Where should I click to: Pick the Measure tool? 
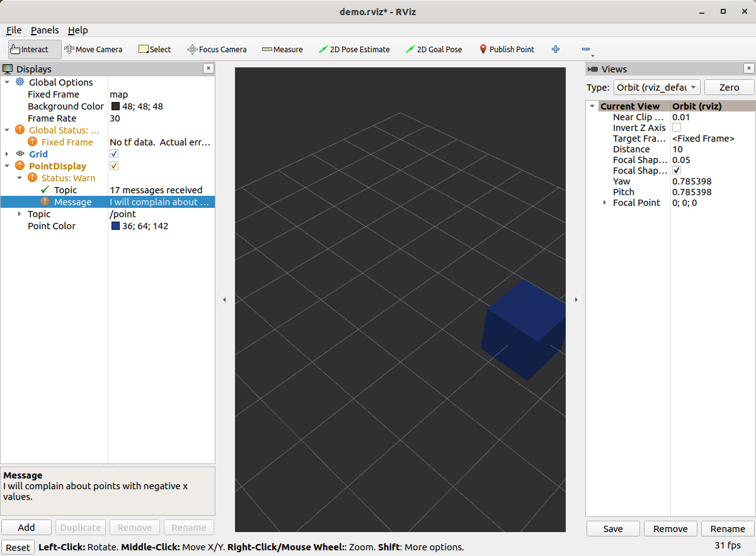(282, 49)
